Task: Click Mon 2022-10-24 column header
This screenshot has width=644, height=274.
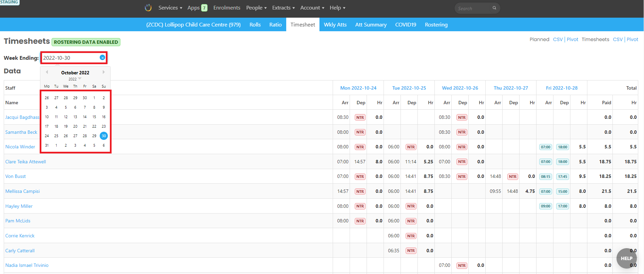Action: [358, 88]
